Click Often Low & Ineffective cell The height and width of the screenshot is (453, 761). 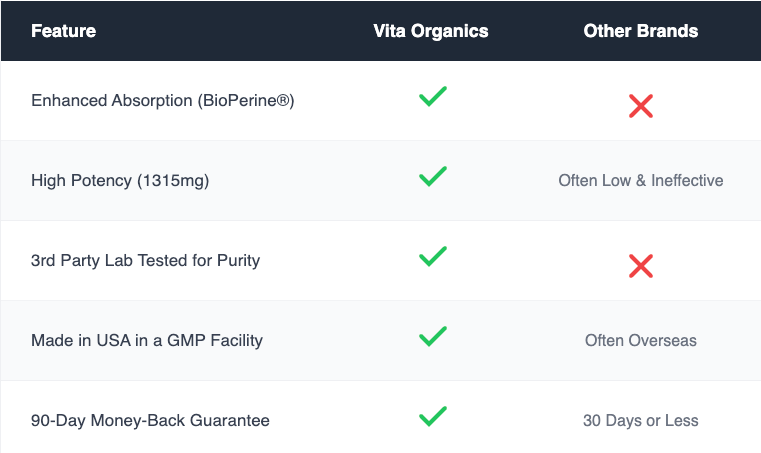(641, 181)
